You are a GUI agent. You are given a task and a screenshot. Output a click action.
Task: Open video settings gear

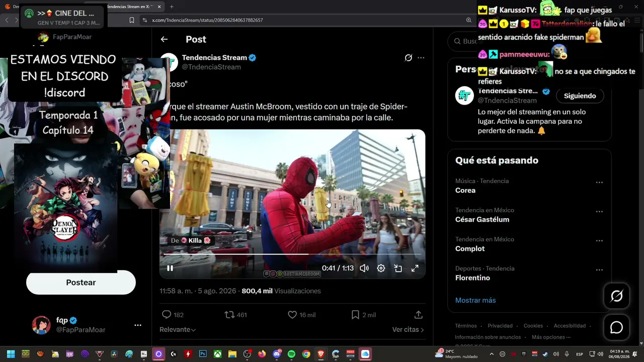pos(381,268)
